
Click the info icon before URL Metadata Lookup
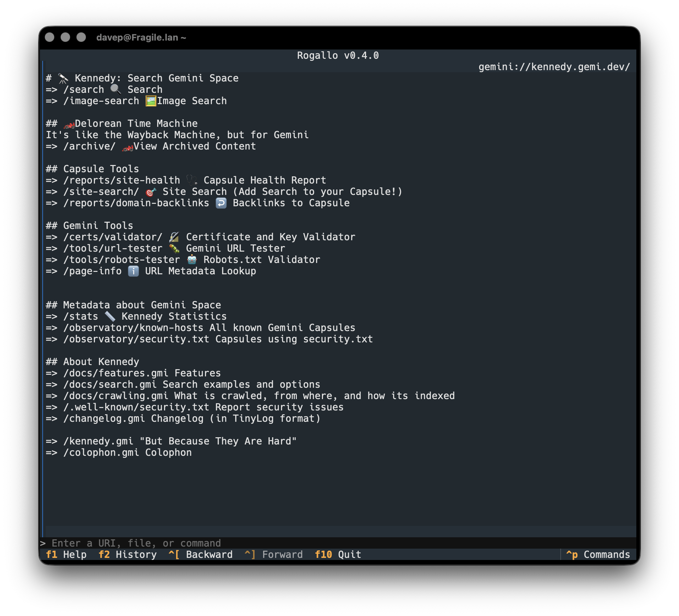[x=133, y=271]
